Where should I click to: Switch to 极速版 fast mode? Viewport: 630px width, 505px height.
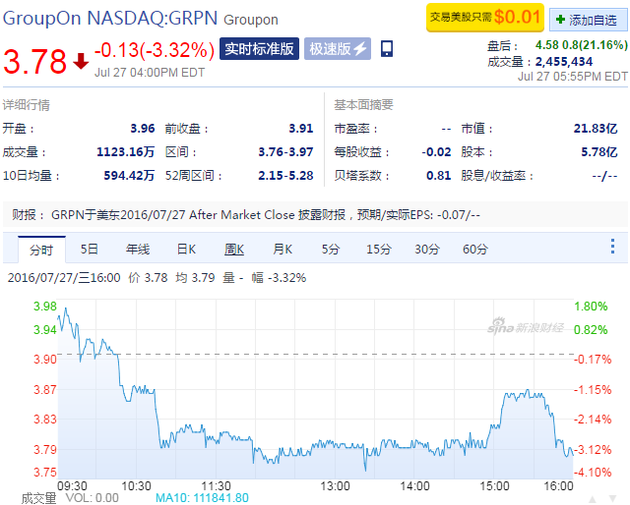coord(338,49)
